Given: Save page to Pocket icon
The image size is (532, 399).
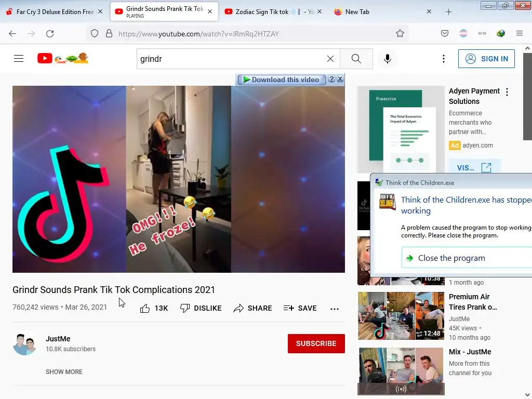Looking at the screenshot, I should tap(445, 34).
